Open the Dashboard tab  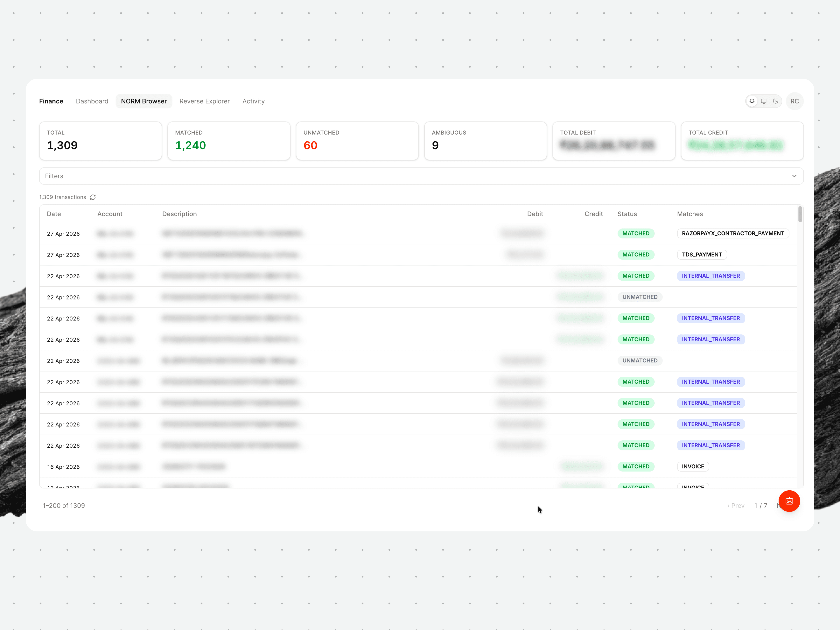[x=92, y=101]
